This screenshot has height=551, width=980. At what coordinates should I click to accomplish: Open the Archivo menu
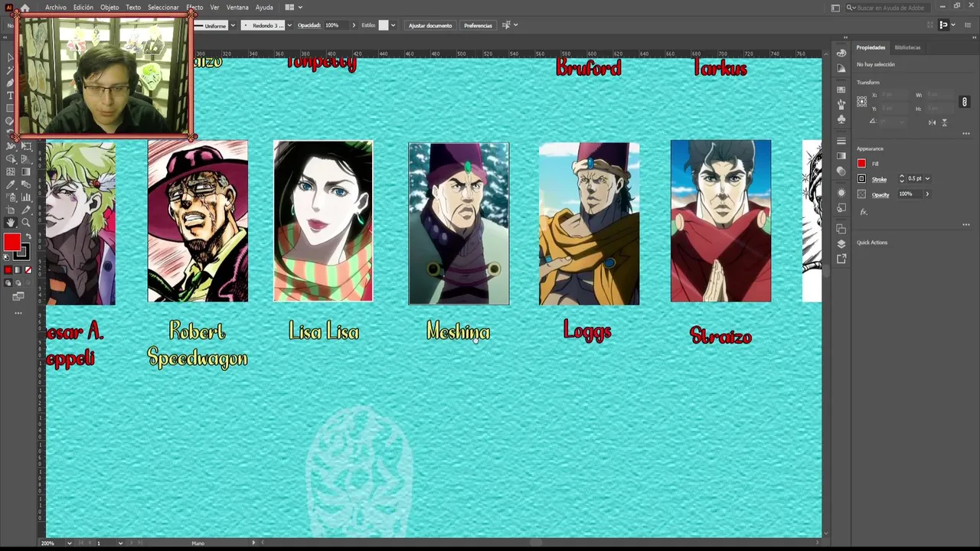[55, 8]
